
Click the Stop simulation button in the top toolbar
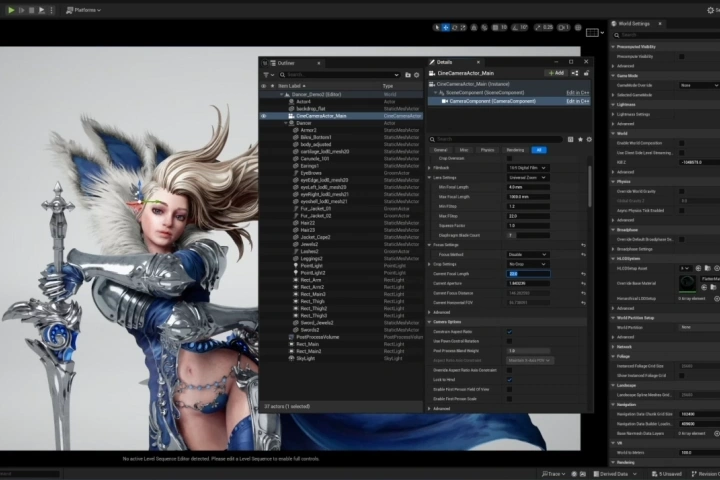pos(32,10)
